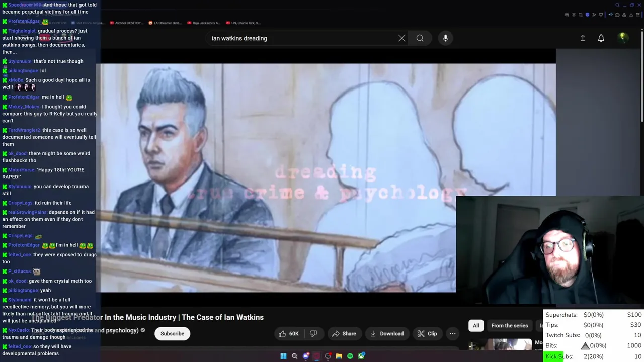The height and width of the screenshot is (362, 644).
Task: Click the browser pin toolbar icon
Action: [x=574, y=15]
